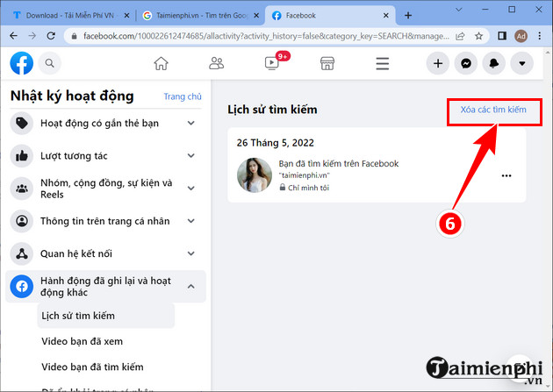
Task: Open the Facebook logo home link
Action: pyautogui.click(x=22, y=63)
